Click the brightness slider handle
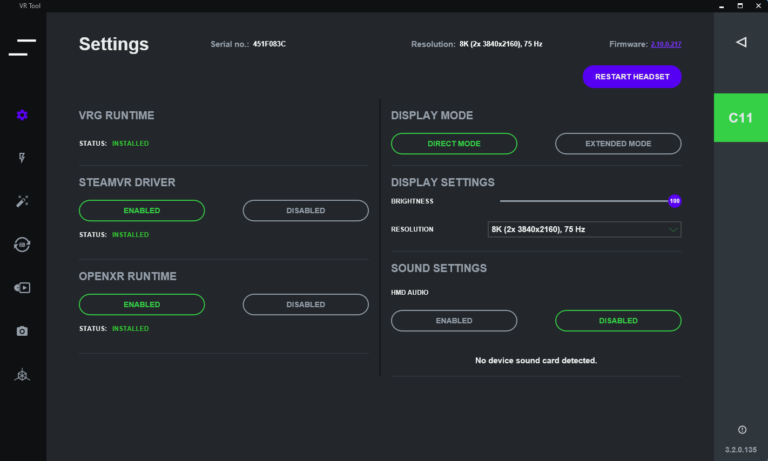Viewport: 768px width, 461px height. [675, 201]
